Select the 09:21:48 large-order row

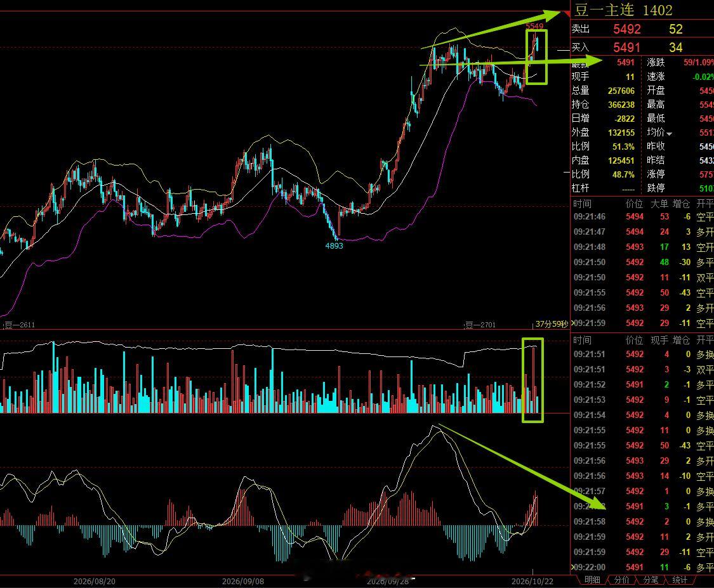(x=642, y=247)
